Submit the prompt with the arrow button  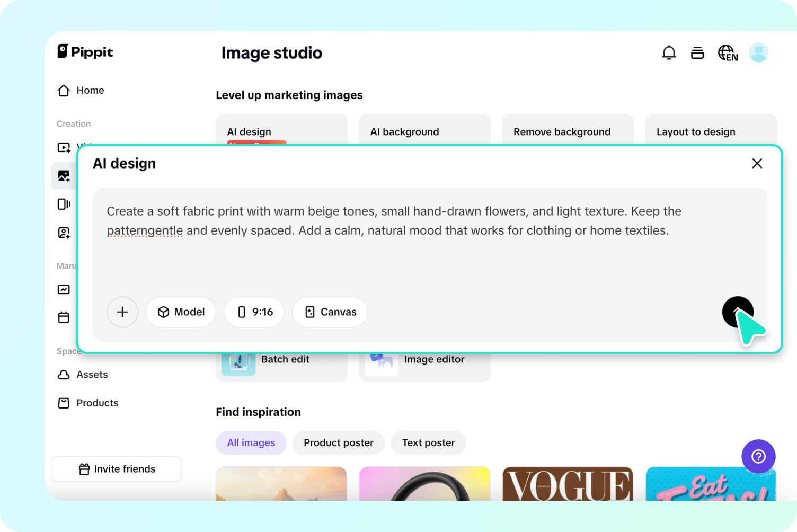(738, 312)
